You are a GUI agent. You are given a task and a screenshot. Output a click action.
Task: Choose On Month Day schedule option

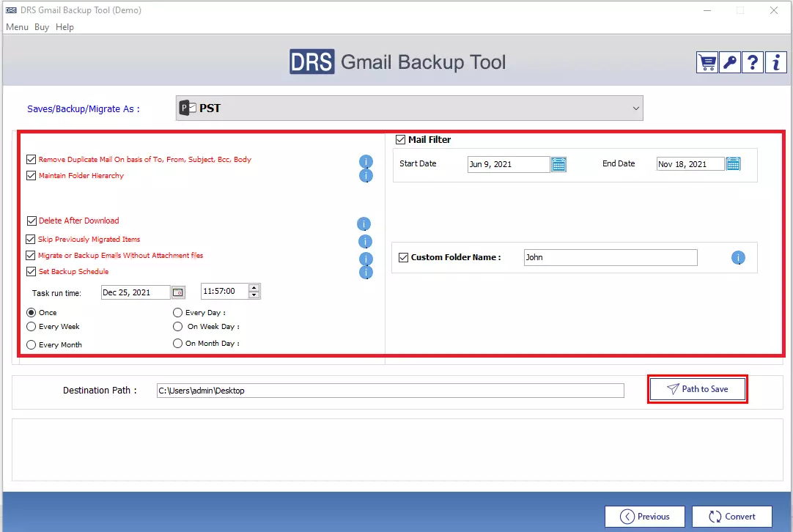(177, 344)
